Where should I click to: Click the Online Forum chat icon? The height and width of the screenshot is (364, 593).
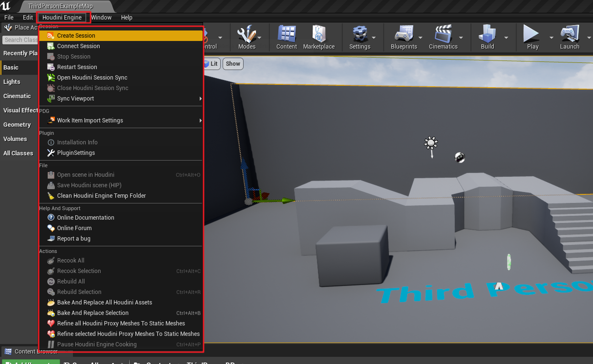(51, 228)
